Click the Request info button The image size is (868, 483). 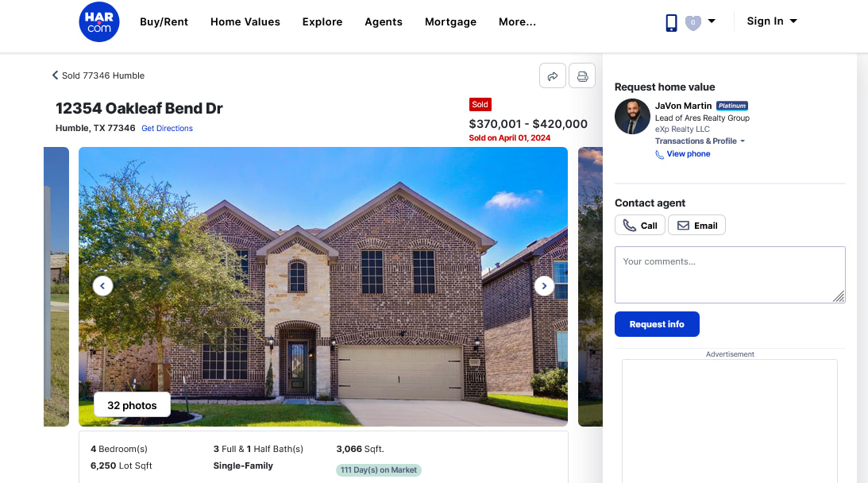pyautogui.click(x=657, y=324)
